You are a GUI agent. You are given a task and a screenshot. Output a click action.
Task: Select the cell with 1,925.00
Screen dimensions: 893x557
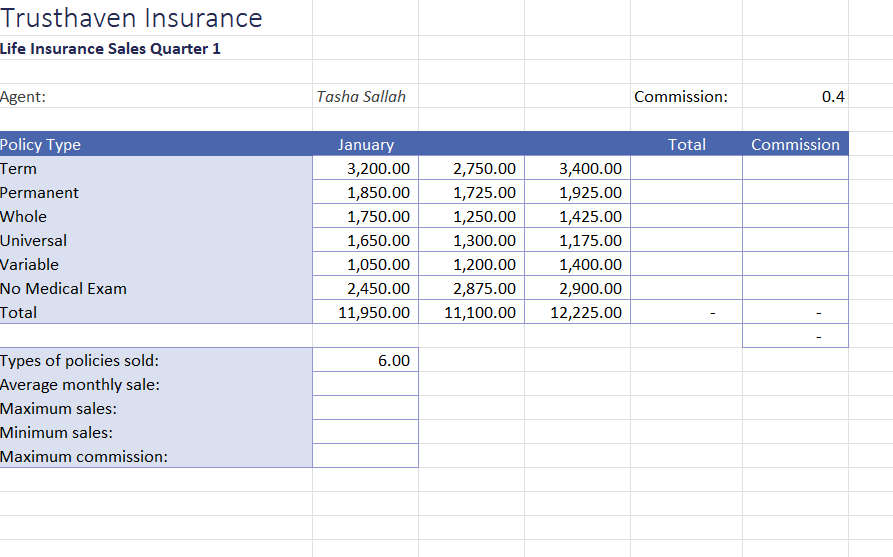[x=577, y=192]
